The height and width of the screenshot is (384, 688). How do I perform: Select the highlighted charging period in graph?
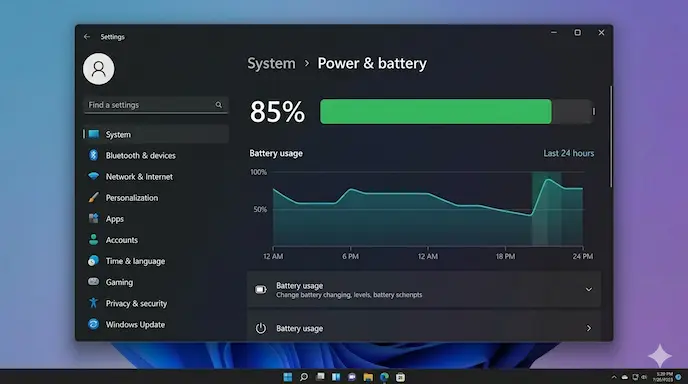tap(547, 208)
